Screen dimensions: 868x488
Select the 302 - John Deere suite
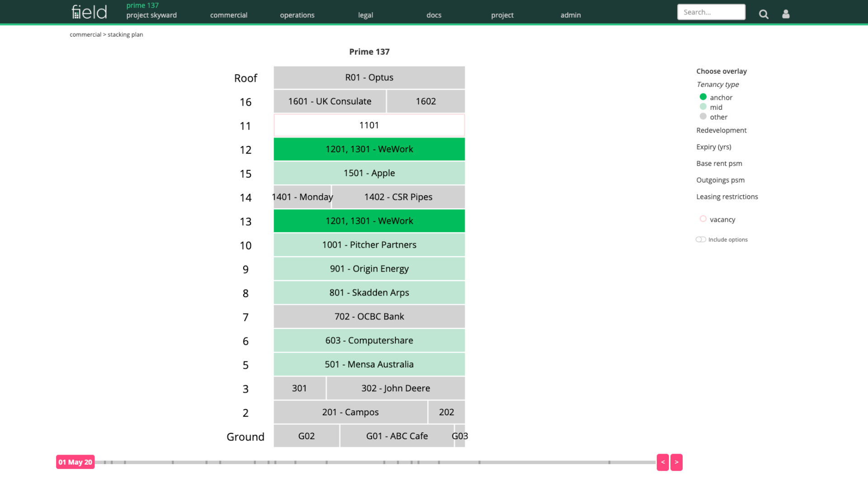396,389
